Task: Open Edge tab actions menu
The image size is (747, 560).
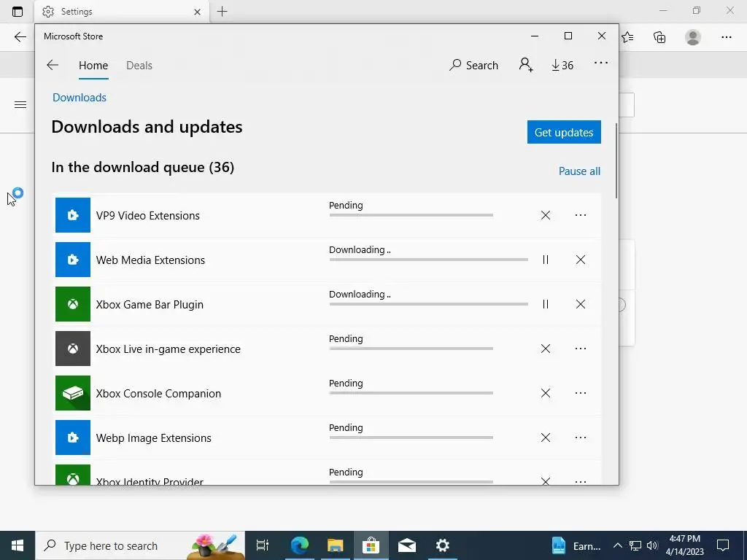Action: coord(18,12)
